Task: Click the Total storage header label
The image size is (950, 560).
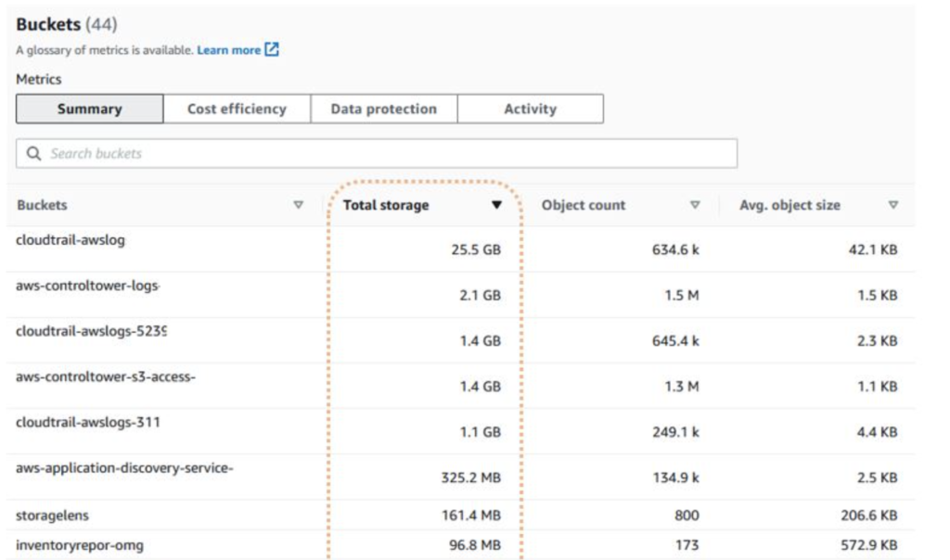Action: (386, 205)
